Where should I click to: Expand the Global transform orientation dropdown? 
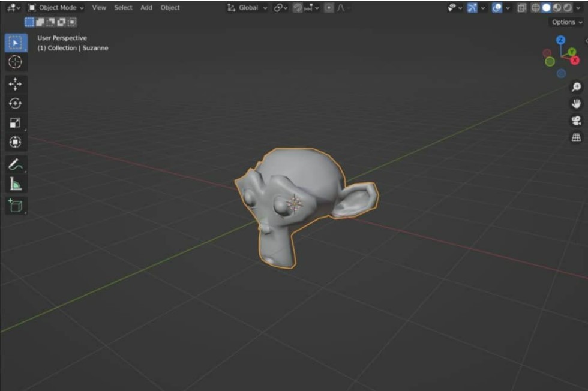tap(248, 8)
